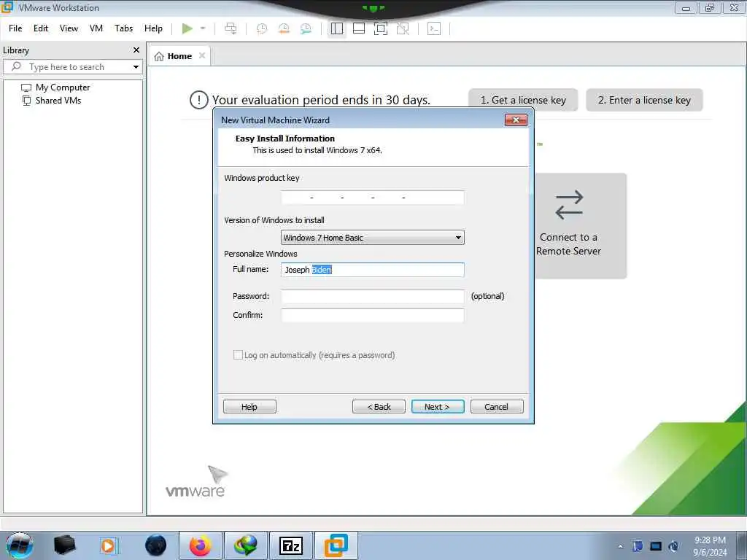Click the evaluation period warning icon

(x=198, y=100)
